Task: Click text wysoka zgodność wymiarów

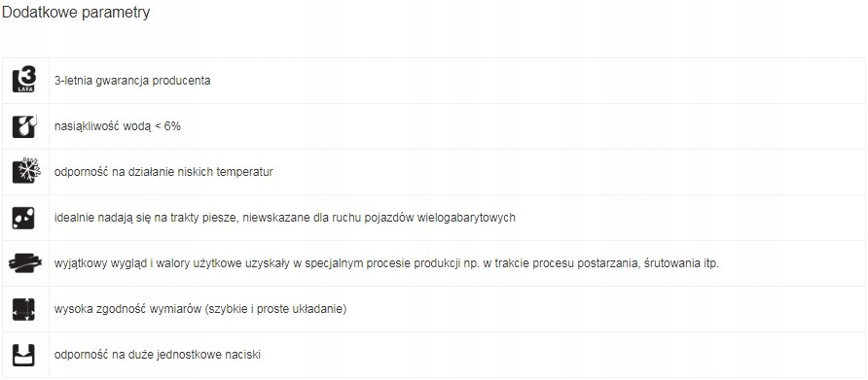Action: click(x=200, y=309)
